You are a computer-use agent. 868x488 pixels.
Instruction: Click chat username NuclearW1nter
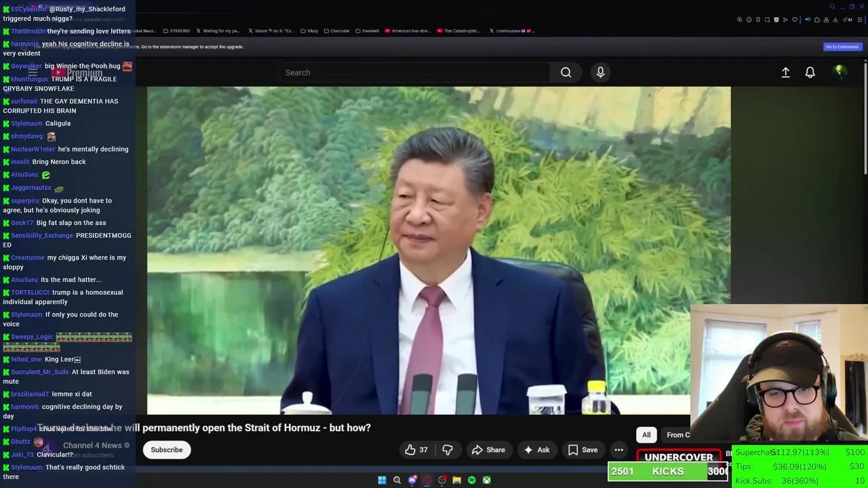pos(33,149)
